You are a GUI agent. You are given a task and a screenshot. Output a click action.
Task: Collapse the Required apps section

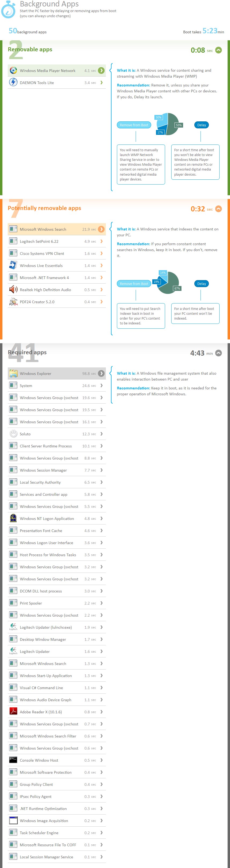pos(218,353)
